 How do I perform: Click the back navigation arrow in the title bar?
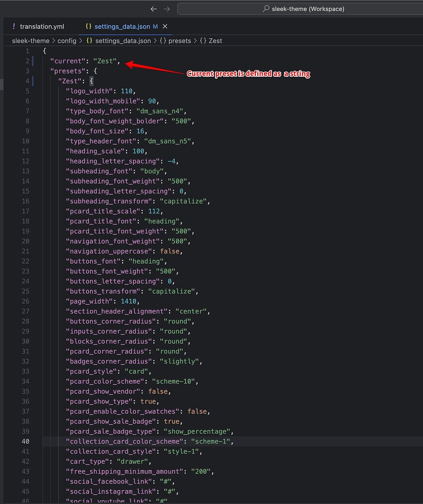tap(153, 8)
